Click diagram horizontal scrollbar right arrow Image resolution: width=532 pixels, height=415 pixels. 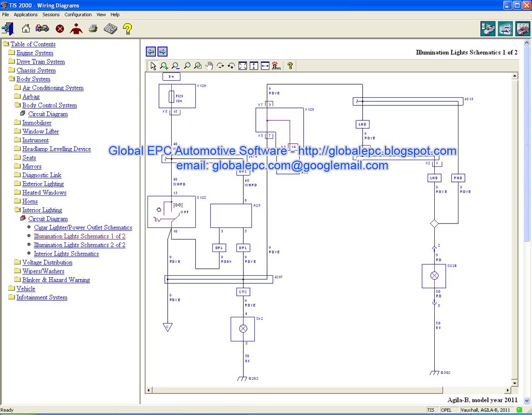508,390
